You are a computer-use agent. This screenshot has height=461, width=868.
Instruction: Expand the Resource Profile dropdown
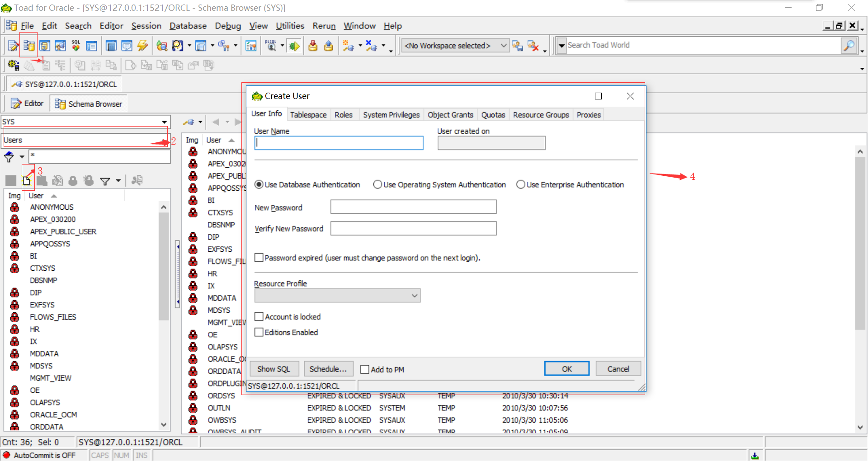[414, 296]
